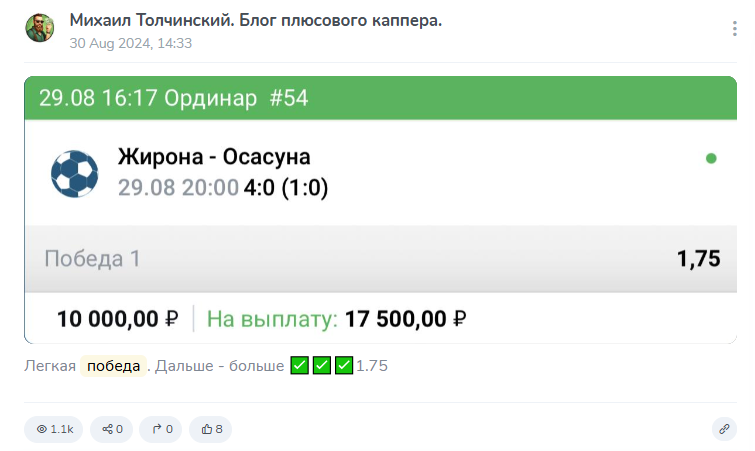This screenshot has height=451, width=755.
Task: Click the forward arrow count button
Action: tap(161, 429)
